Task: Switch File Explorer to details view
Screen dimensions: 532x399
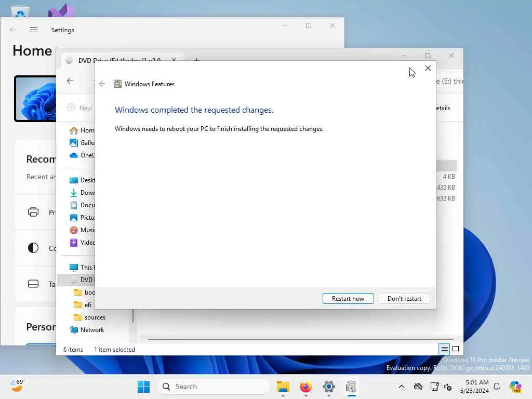Action: [x=444, y=349]
